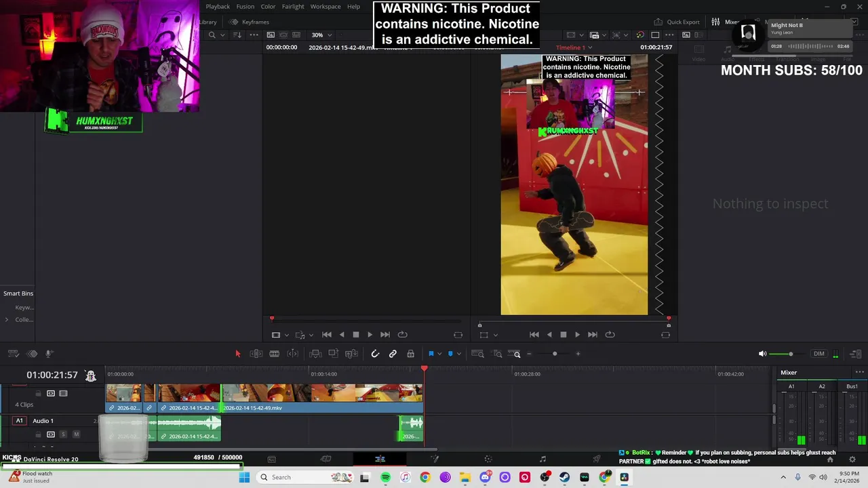Image resolution: width=868 pixels, height=488 pixels.
Task: Mute the Audio 1 track
Action: pos(76,434)
